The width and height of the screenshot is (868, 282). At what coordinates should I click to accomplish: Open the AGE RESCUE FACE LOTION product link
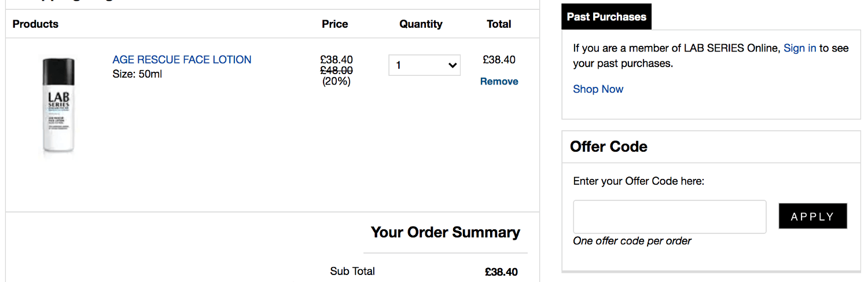tap(182, 60)
